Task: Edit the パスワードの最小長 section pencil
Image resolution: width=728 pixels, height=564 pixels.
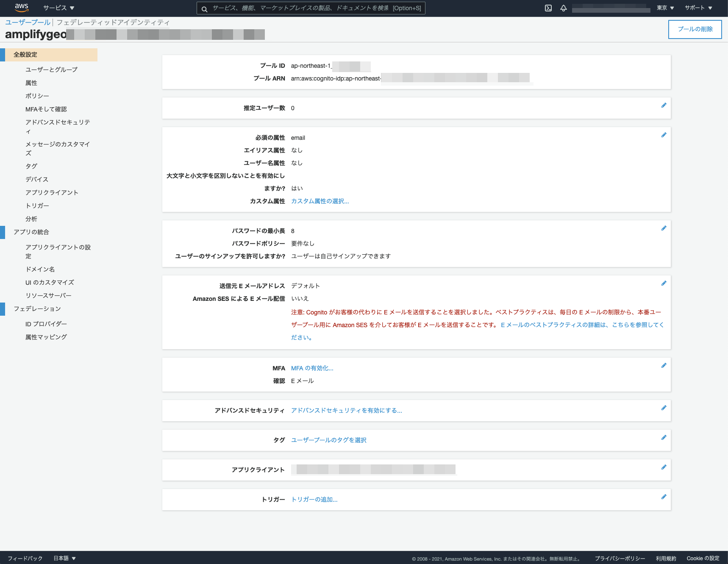Action: 664,228
